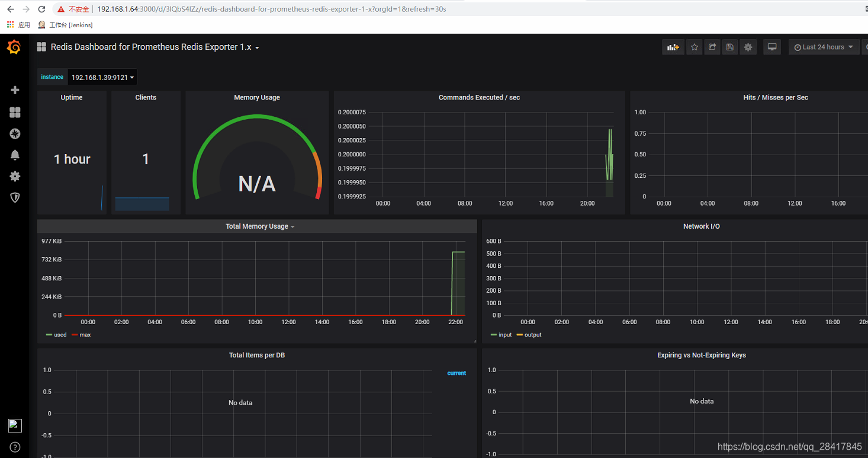Image resolution: width=868 pixels, height=458 pixels.
Task: Click the Add panel toolbar icon
Action: [673, 47]
